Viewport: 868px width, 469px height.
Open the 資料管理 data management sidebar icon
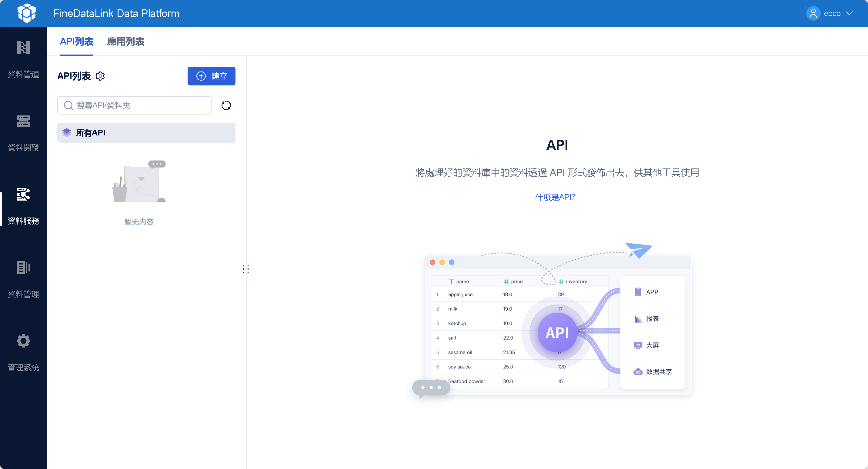point(23,268)
